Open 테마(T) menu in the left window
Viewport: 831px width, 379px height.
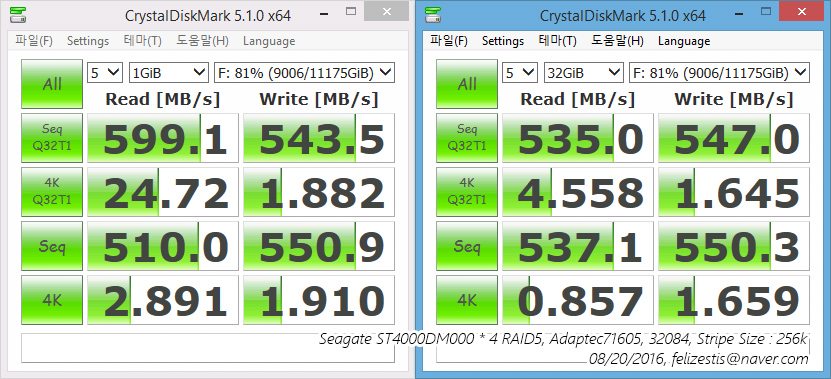click(143, 41)
